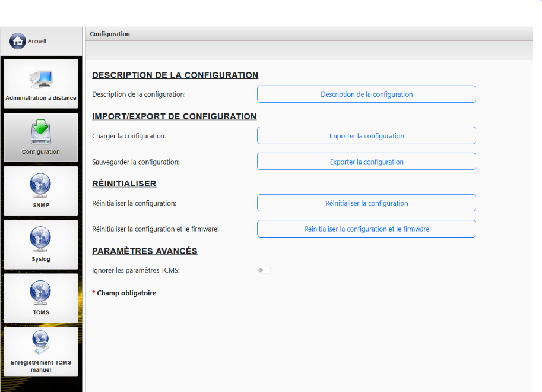Viewport: 542px width, 392px height.
Task: Click the Accueil home icon
Action: 18,42
